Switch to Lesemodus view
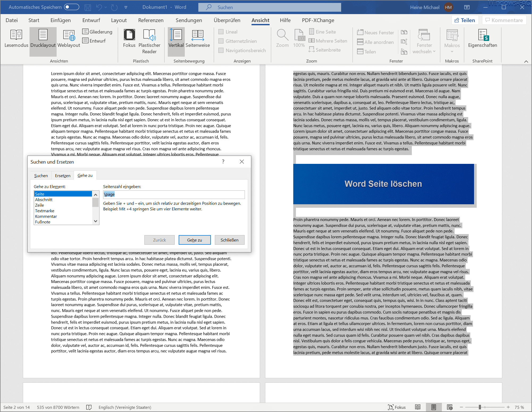Image resolution: width=532 pixels, height=412 pixels. coord(16,39)
